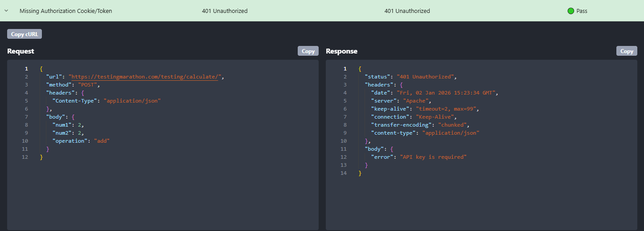Click the Request section heading
This screenshot has width=644, height=231.
pyautogui.click(x=21, y=51)
